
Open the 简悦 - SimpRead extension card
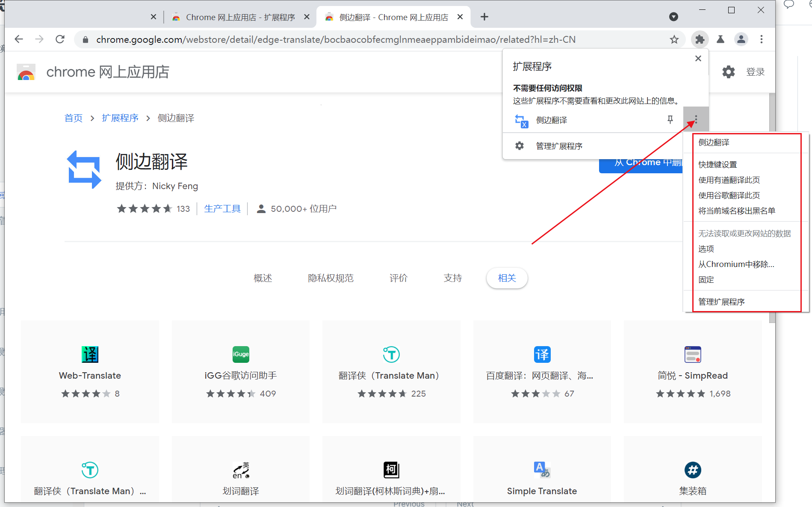click(x=693, y=372)
